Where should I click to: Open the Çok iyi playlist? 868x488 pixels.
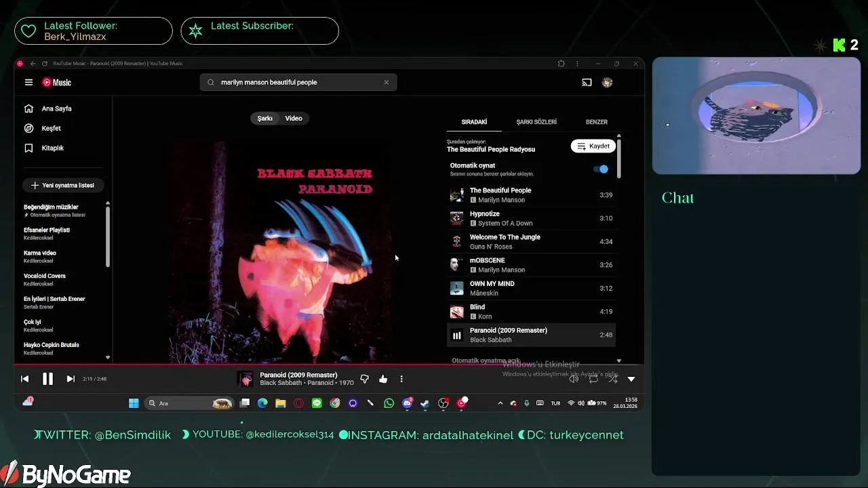pyautogui.click(x=62, y=326)
